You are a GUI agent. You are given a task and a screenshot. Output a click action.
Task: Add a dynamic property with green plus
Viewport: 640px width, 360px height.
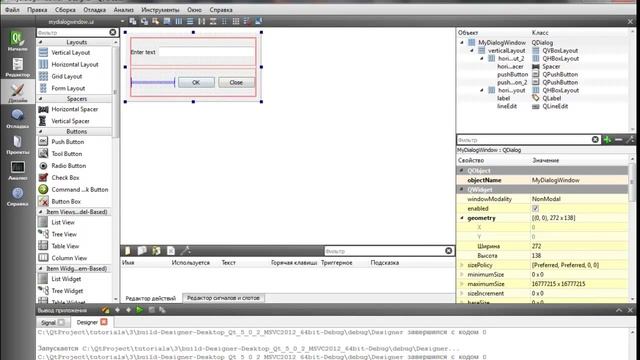(607, 140)
